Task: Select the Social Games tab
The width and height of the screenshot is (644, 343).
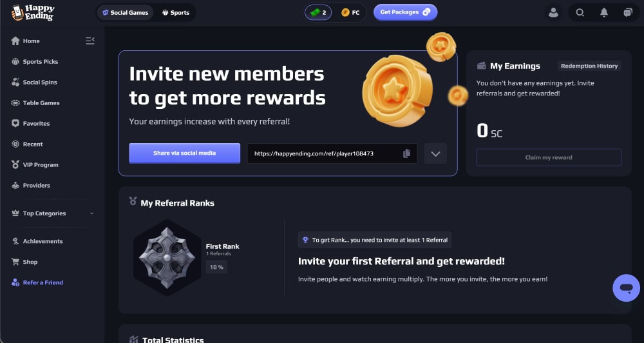Action: coord(126,13)
